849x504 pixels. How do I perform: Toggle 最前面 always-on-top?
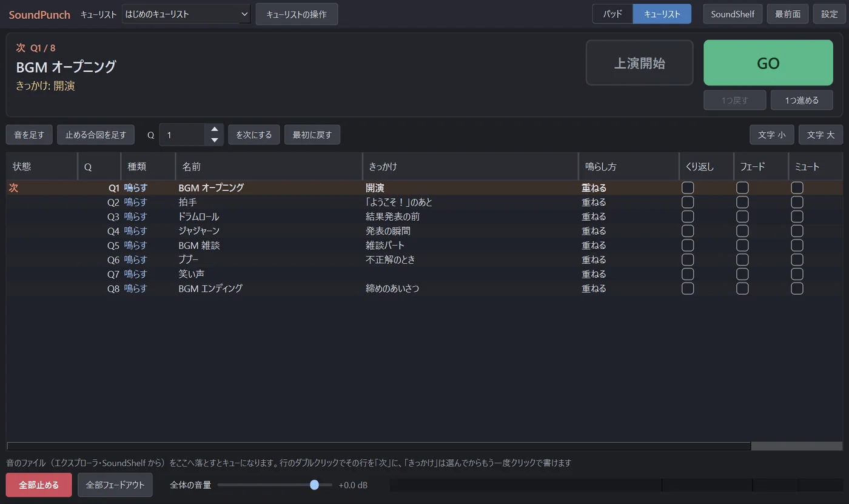coord(788,14)
